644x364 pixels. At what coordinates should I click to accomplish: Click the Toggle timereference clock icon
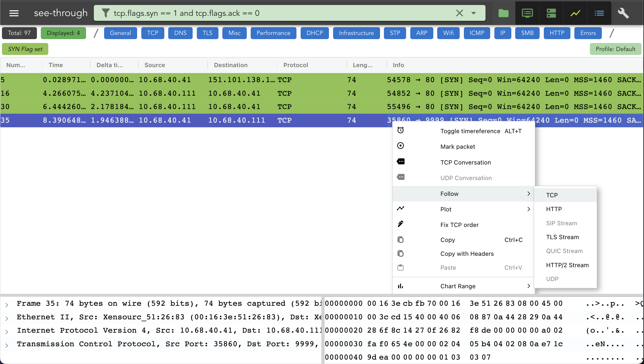point(401,130)
